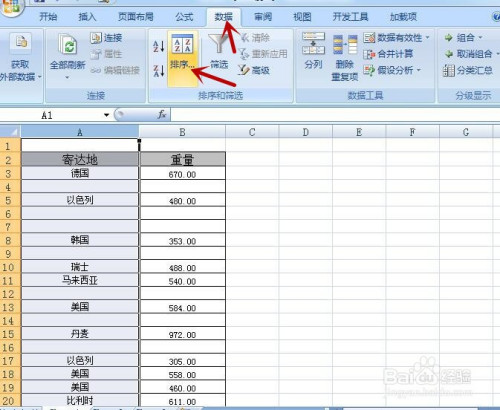Click the Sort Z to A descending icon
This screenshot has height=410, width=500.
(158, 71)
